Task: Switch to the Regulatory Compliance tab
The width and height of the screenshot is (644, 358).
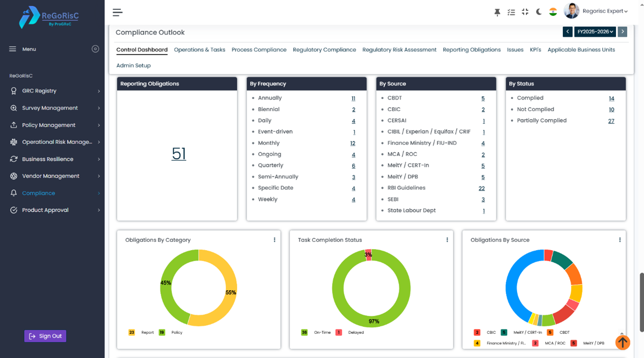Action: (x=324, y=50)
